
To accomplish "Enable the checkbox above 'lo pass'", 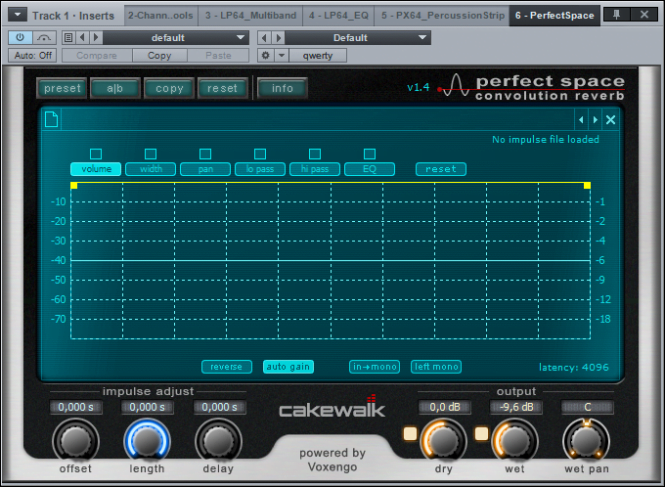I will point(260,154).
